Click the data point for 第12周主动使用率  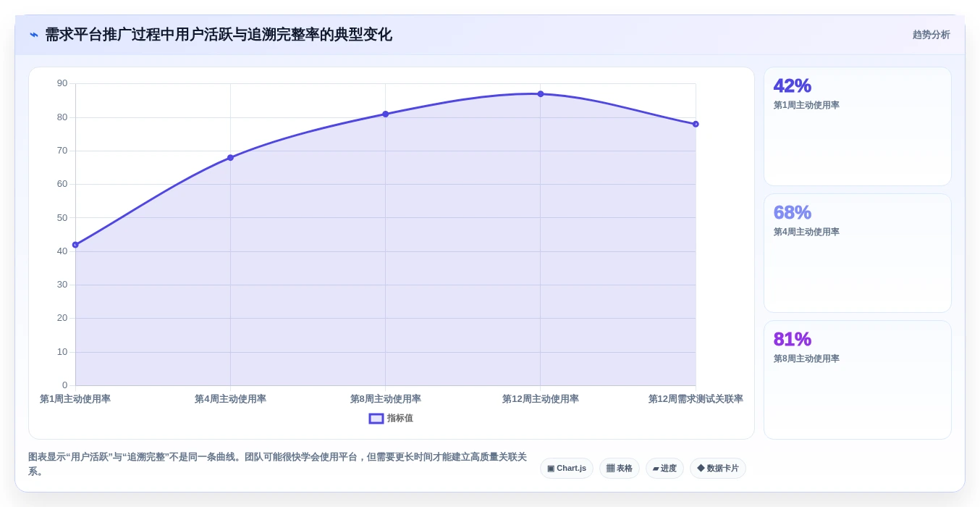click(541, 94)
